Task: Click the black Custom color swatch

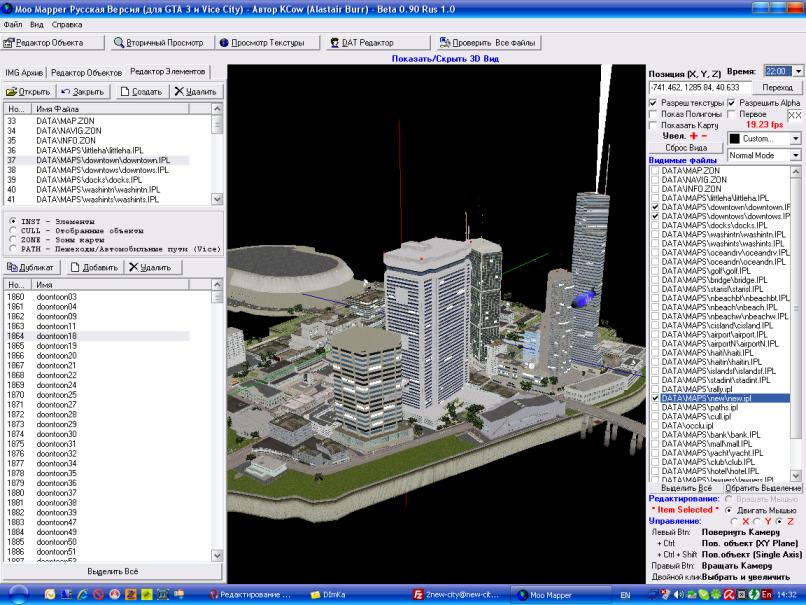Action: click(735, 139)
